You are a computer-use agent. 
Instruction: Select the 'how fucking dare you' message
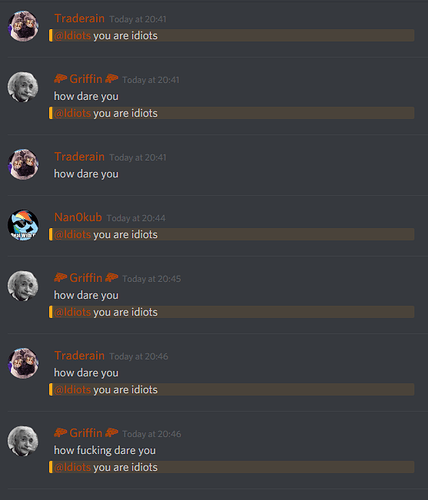(x=105, y=450)
